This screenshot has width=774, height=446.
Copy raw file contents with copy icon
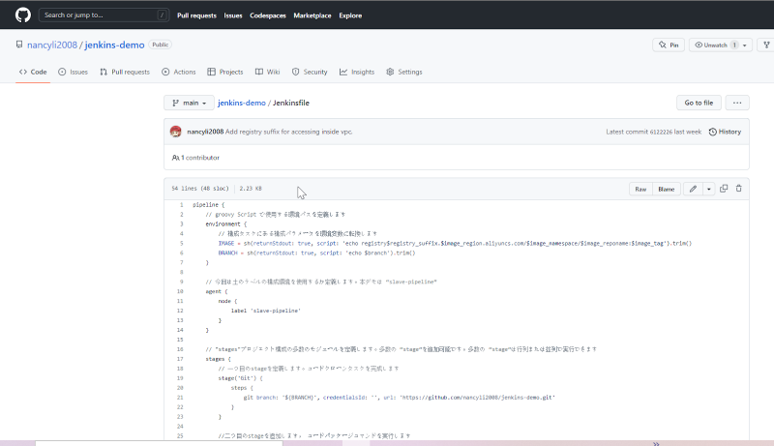tap(724, 188)
